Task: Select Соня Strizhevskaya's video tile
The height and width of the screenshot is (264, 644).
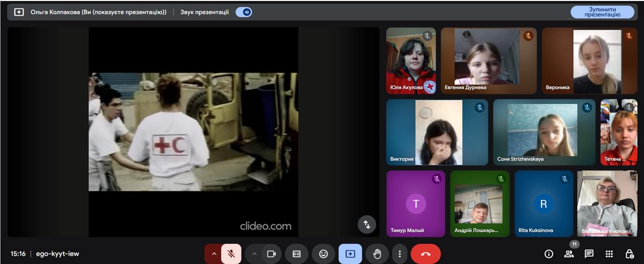Action: coord(544,132)
